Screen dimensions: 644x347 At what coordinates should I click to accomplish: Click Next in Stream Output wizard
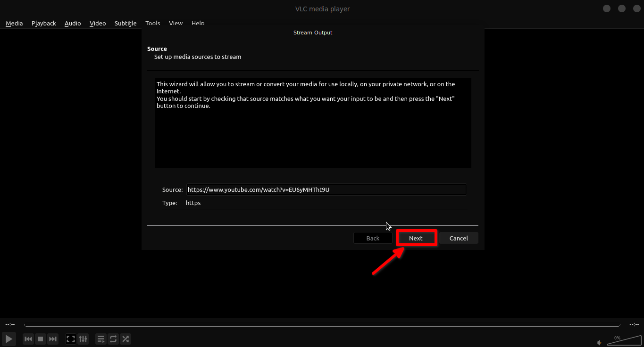(416, 238)
